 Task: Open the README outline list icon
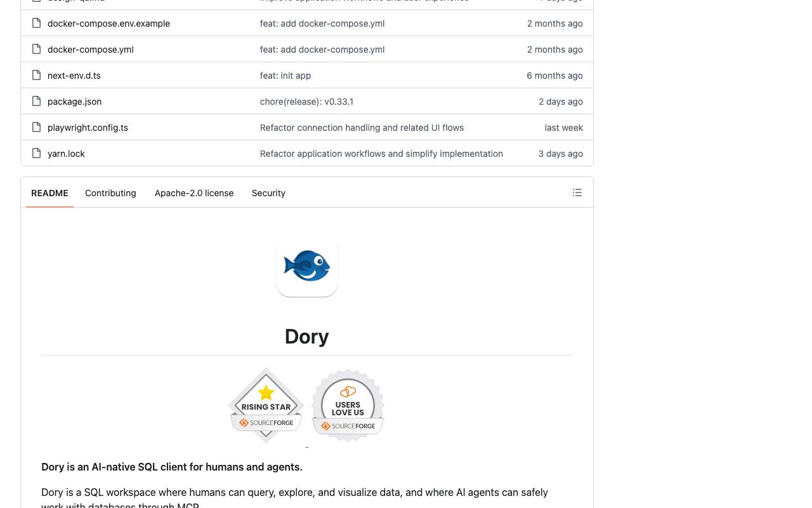[577, 192]
